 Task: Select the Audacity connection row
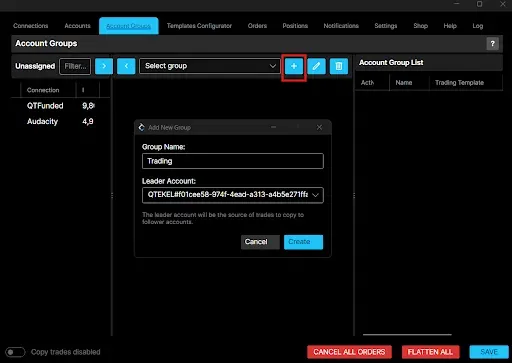[61, 121]
